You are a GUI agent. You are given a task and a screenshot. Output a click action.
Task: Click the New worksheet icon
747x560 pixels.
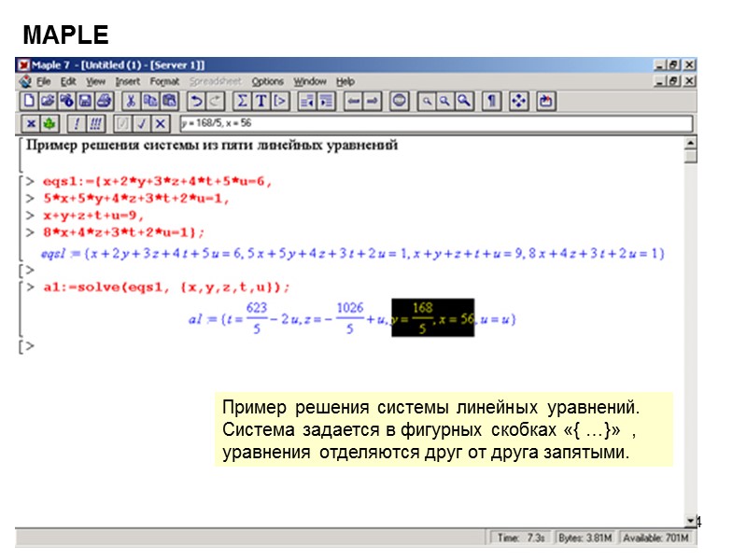click(x=29, y=101)
